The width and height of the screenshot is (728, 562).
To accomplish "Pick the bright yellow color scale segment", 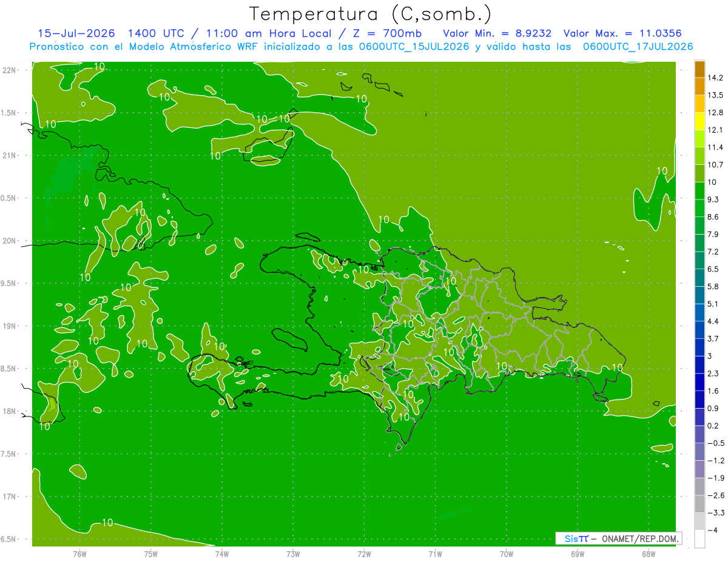I will (699, 121).
